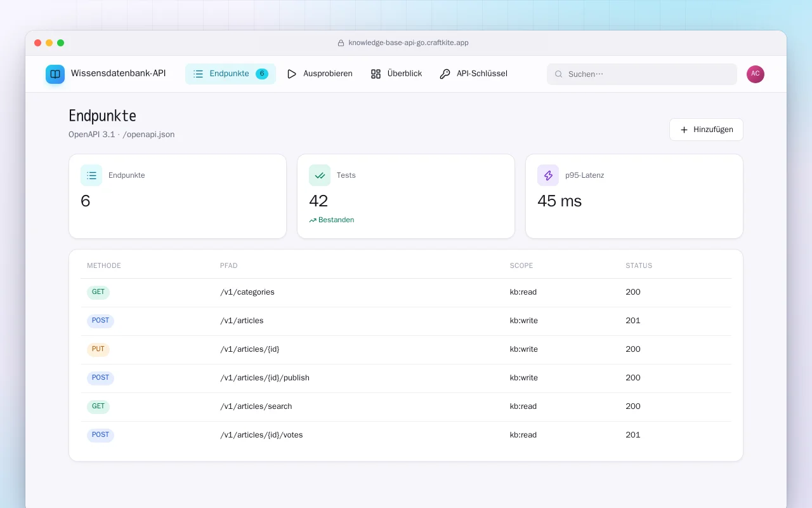Focus the Suchen search field
Viewport: 812px width, 508px height.
pos(642,74)
